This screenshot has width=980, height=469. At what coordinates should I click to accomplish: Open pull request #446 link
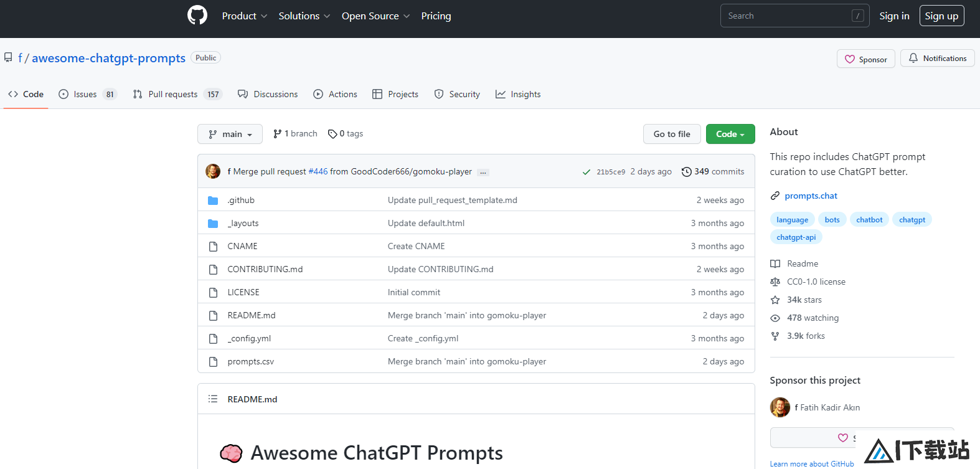pos(318,172)
